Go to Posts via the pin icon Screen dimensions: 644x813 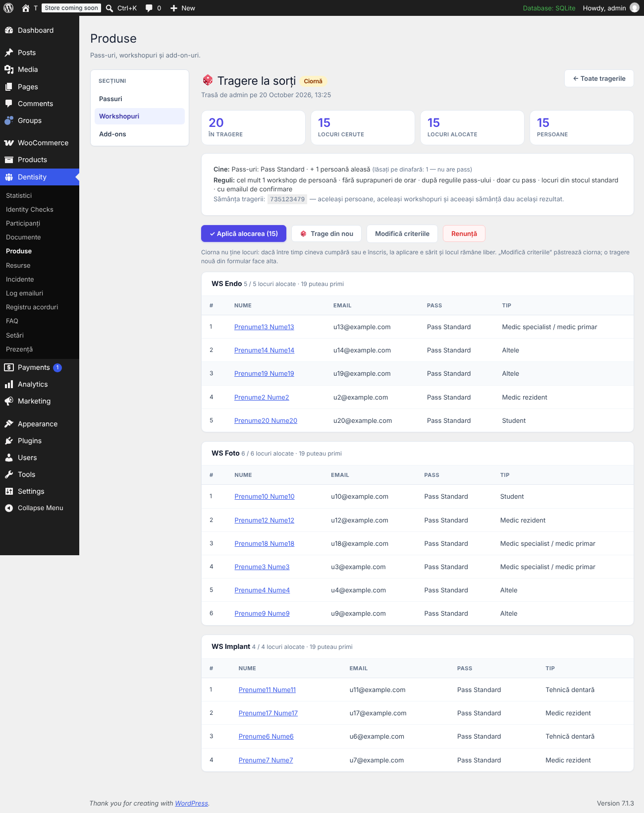click(x=9, y=53)
